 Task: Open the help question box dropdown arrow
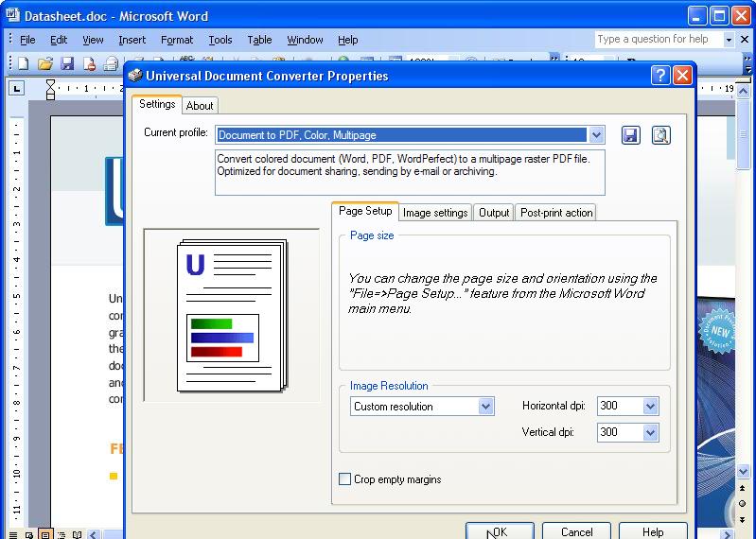[x=729, y=40]
